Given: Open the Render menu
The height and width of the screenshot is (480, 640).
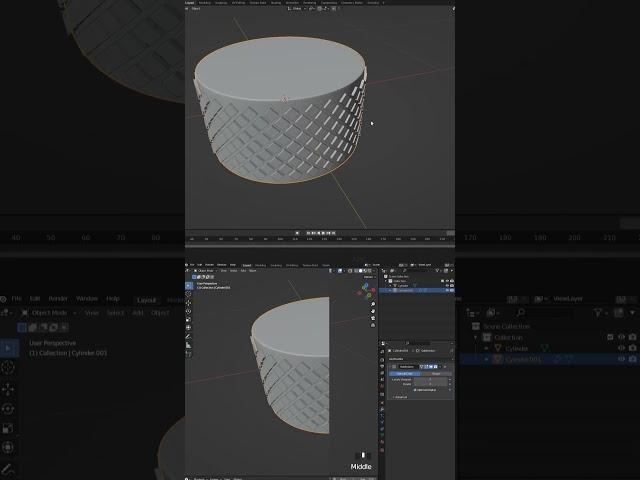Looking at the screenshot, I should [209, 265].
